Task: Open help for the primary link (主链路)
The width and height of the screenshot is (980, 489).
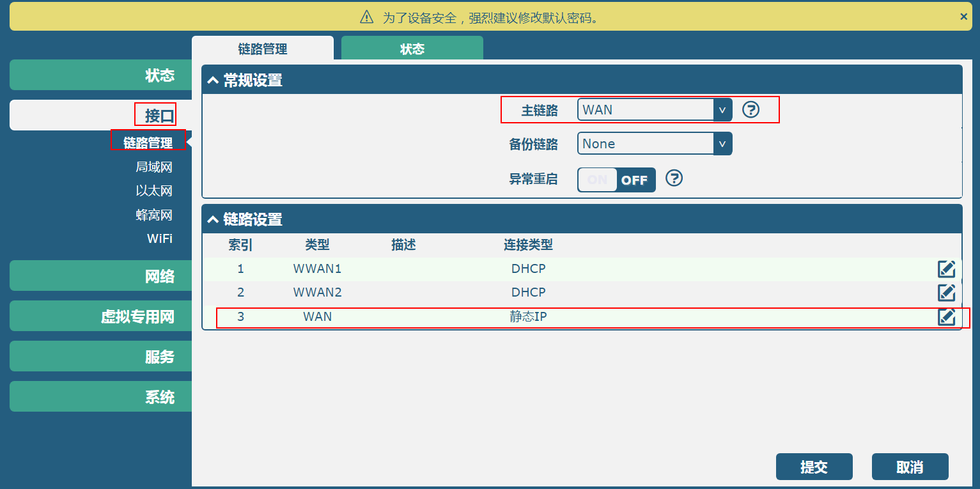Action: [751, 110]
